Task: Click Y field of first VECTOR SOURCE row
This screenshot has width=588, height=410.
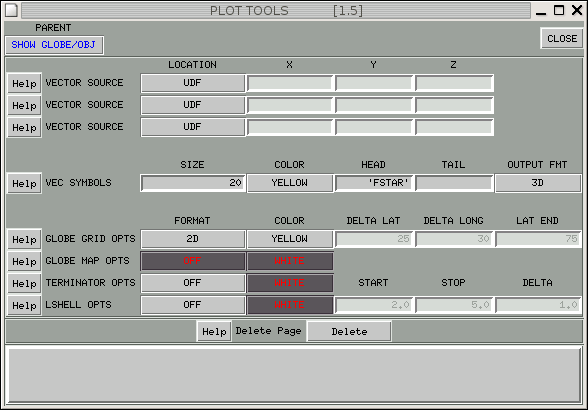Action: coord(374,83)
